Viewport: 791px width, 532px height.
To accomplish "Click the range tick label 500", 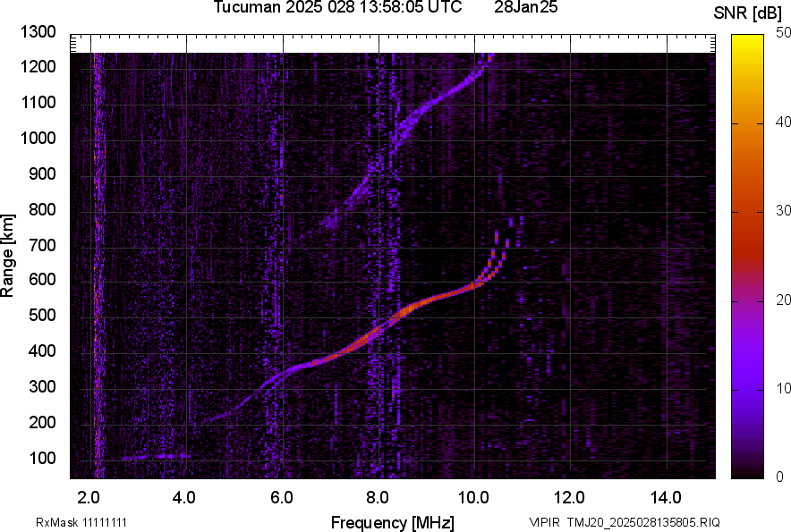I will (42, 315).
